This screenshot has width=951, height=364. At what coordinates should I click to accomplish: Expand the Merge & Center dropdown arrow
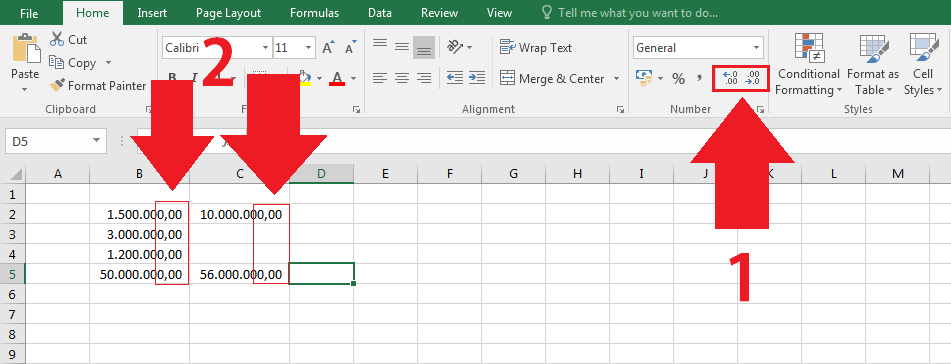[617, 78]
